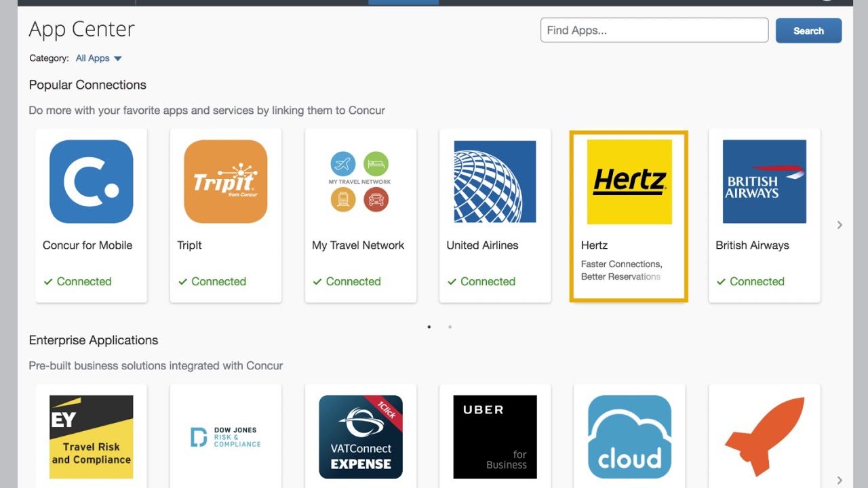Click the My Travel Network title

point(358,245)
